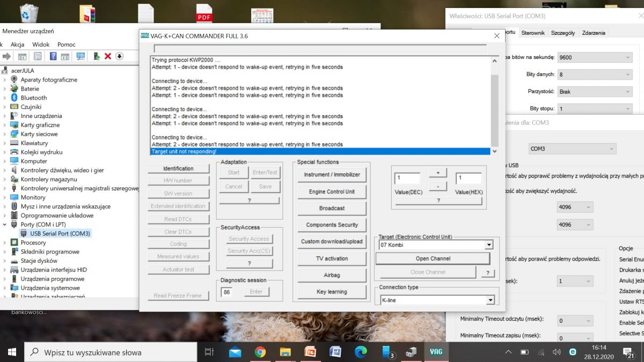
Task: Open PowerPoint from the taskbar
Action: (x=310, y=352)
